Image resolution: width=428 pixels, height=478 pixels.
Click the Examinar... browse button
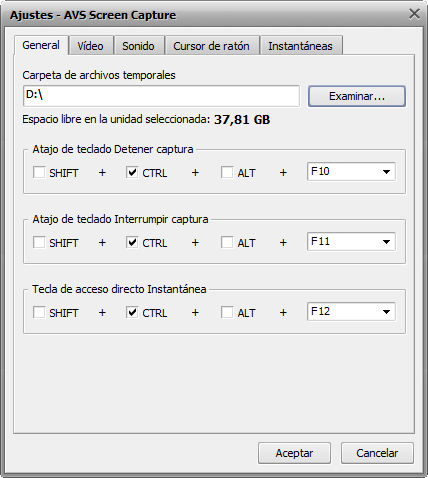pyautogui.click(x=357, y=96)
